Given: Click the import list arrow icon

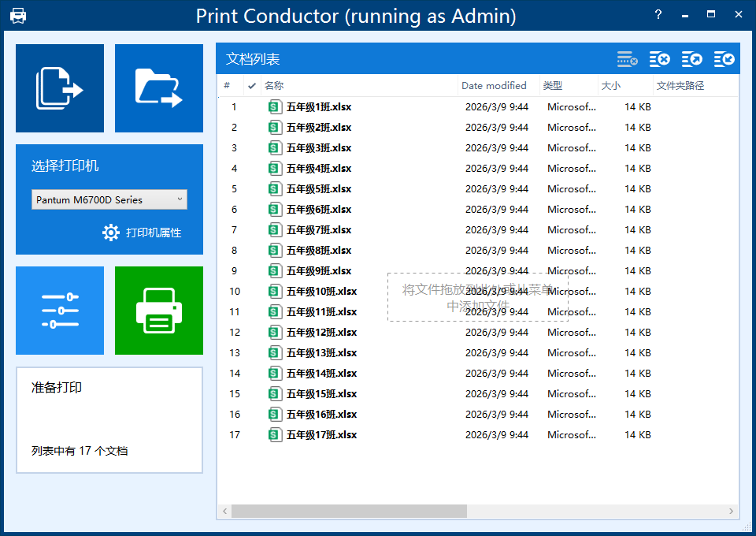Looking at the screenshot, I should [724, 59].
